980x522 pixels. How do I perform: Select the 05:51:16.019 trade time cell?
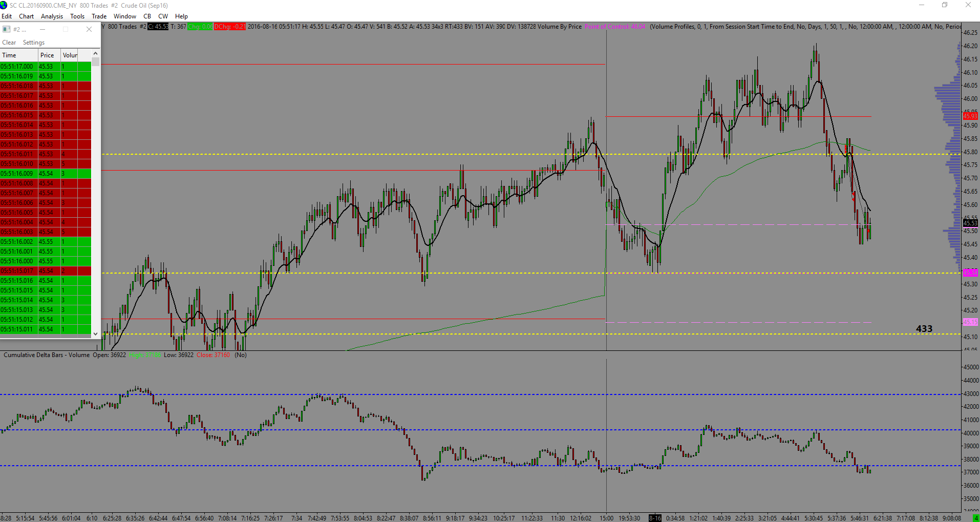[19, 76]
